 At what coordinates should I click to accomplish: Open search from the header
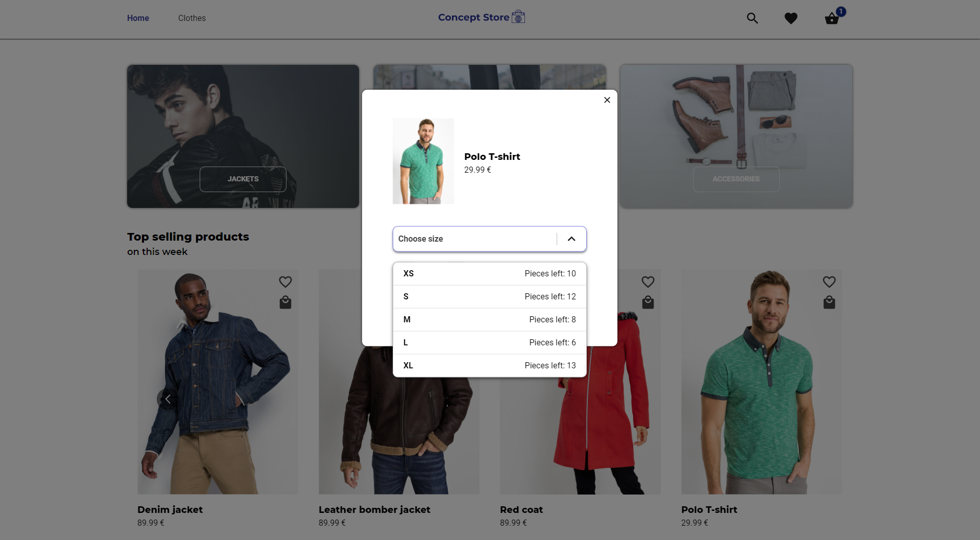(x=752, y=18)
